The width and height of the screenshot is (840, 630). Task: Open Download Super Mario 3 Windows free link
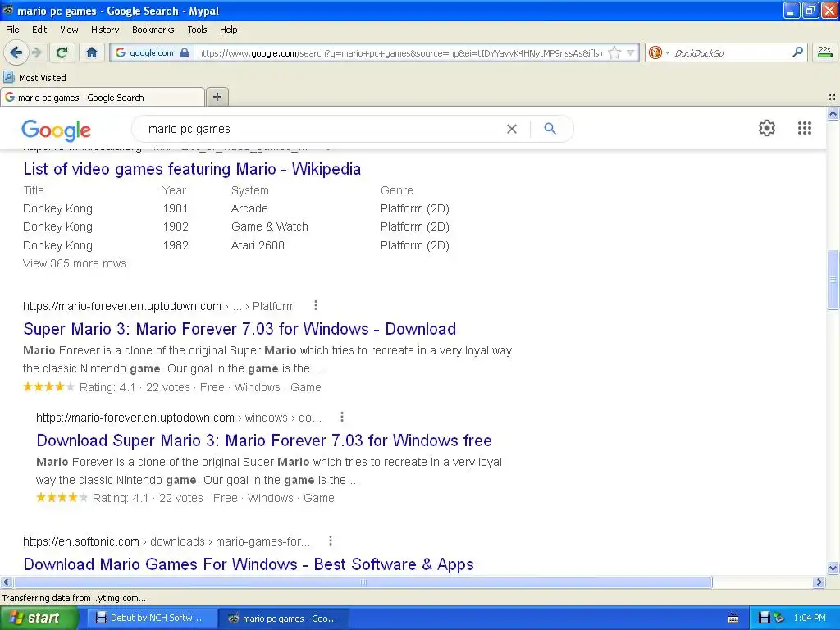point(263,441)
